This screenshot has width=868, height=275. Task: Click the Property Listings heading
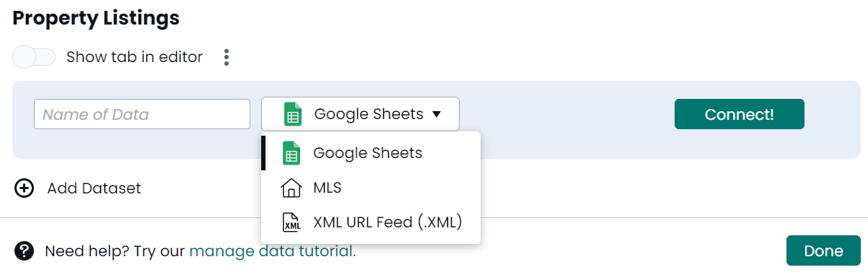coord(96,18)
